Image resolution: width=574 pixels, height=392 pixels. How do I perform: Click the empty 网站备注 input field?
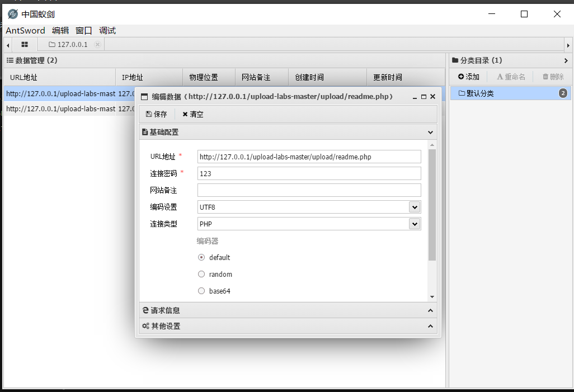tap(309, 190)
